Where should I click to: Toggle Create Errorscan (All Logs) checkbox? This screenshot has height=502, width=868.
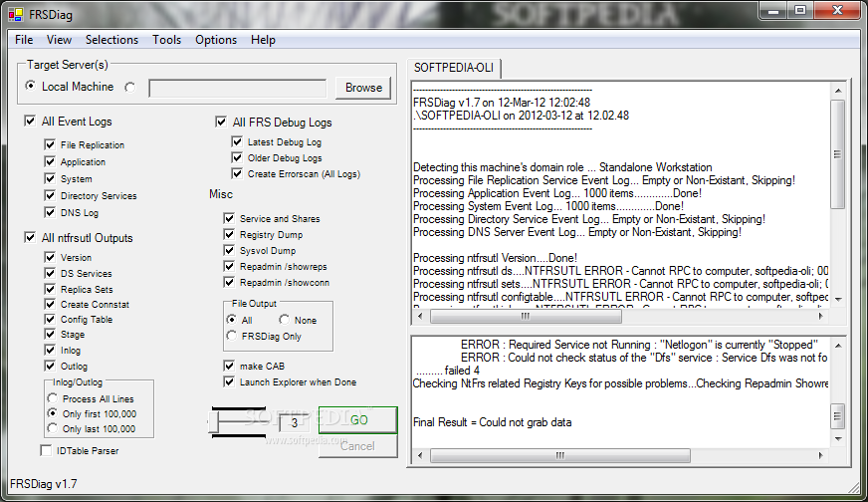(x=237, y=173)
